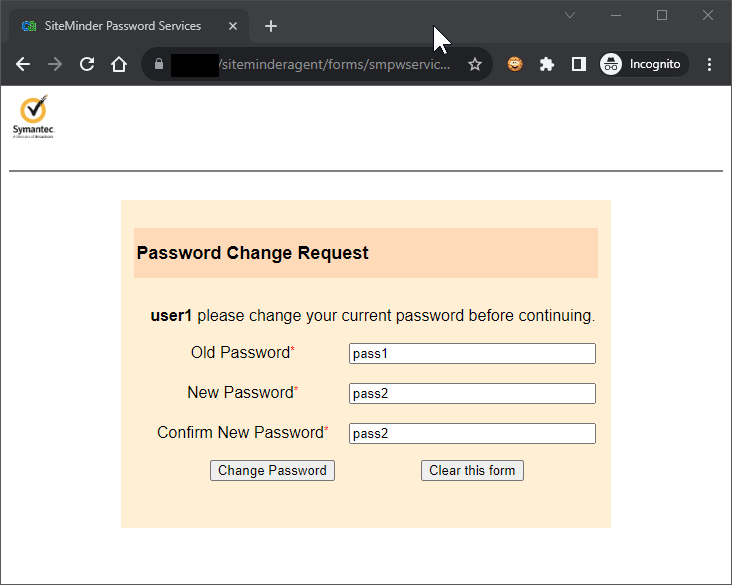Select the SiteMinder Password Services tab
Viewport: 732px width, 585px height.
click(122, 26)
